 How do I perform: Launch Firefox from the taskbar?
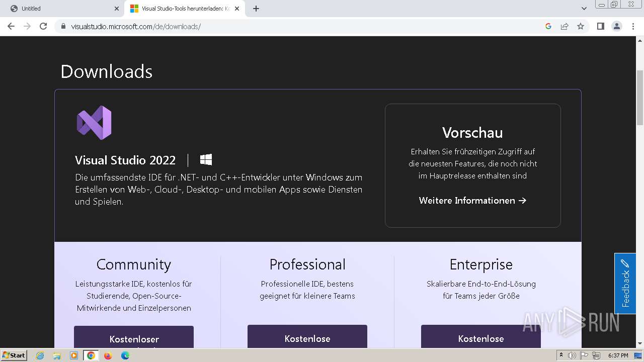tap(108, 355)
